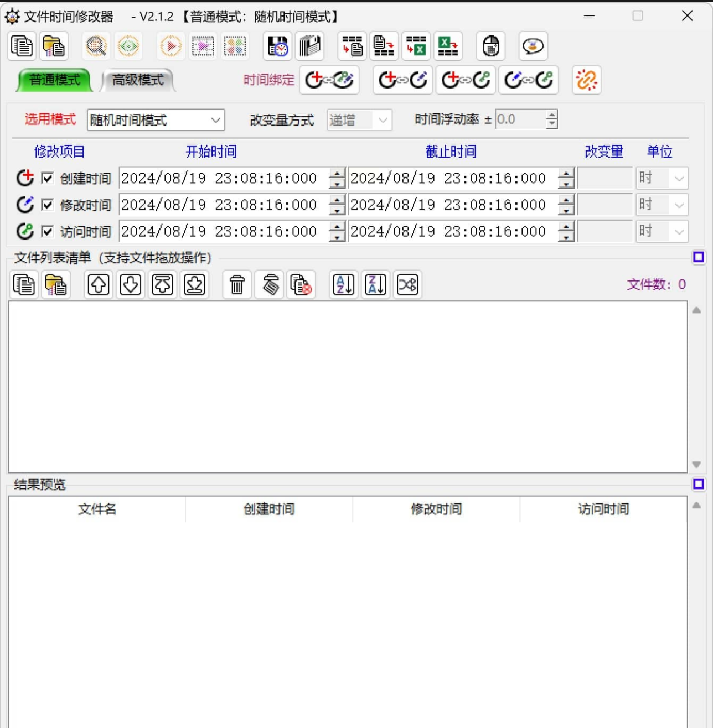Screen dimensions: 713x728
Task: Switch to the 高级模式 tab
Action: click(138, 80)
